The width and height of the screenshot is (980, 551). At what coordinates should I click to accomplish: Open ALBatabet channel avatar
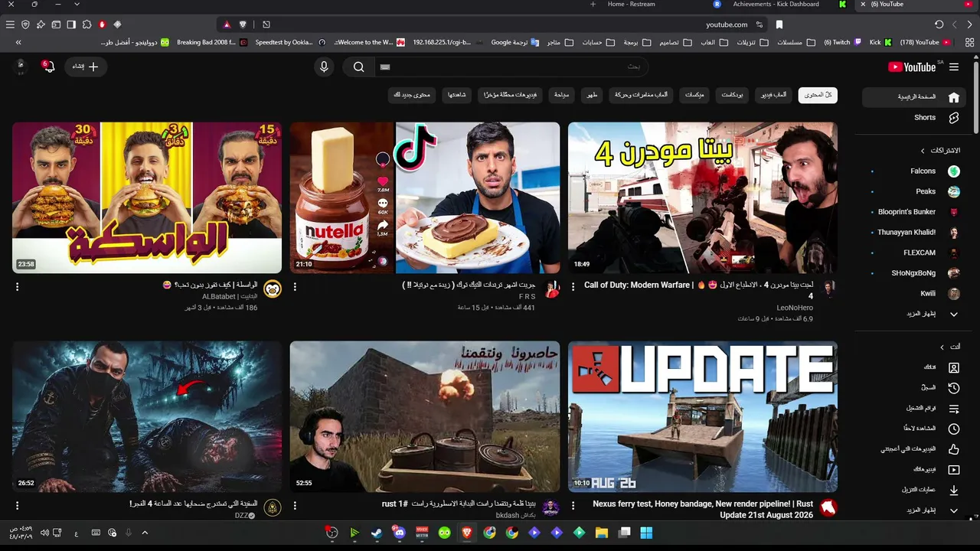273,289
